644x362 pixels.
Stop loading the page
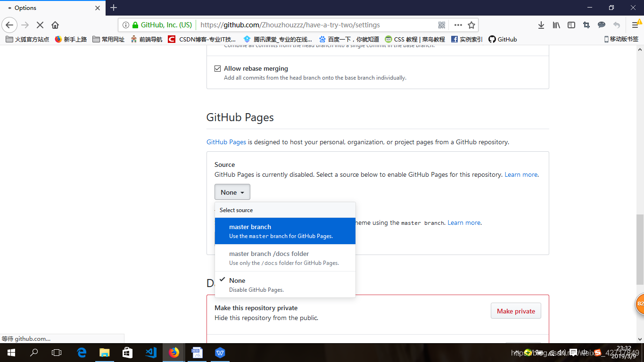[x=40, y=25]
